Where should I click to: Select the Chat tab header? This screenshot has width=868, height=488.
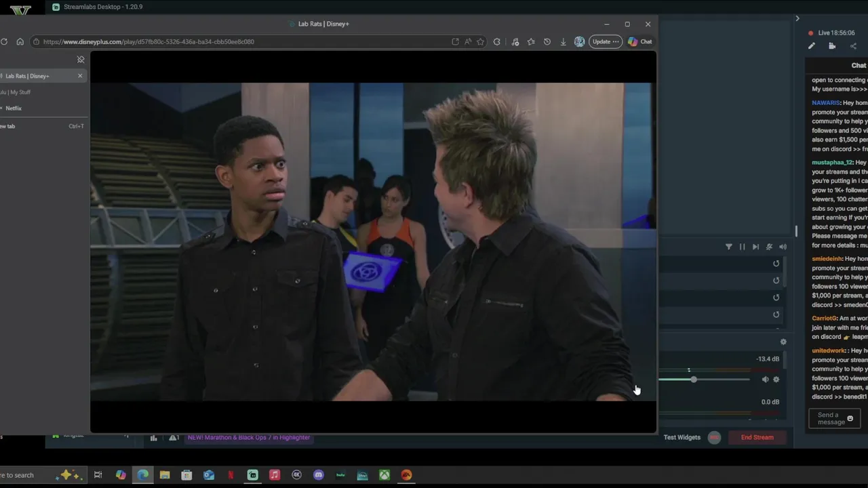click(x=859, y=66)
